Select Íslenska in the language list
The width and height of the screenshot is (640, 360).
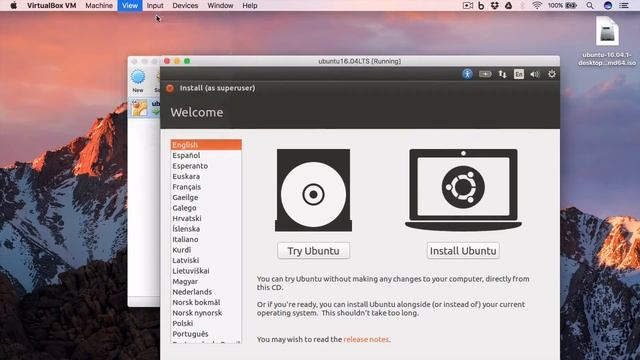(206, 229)
